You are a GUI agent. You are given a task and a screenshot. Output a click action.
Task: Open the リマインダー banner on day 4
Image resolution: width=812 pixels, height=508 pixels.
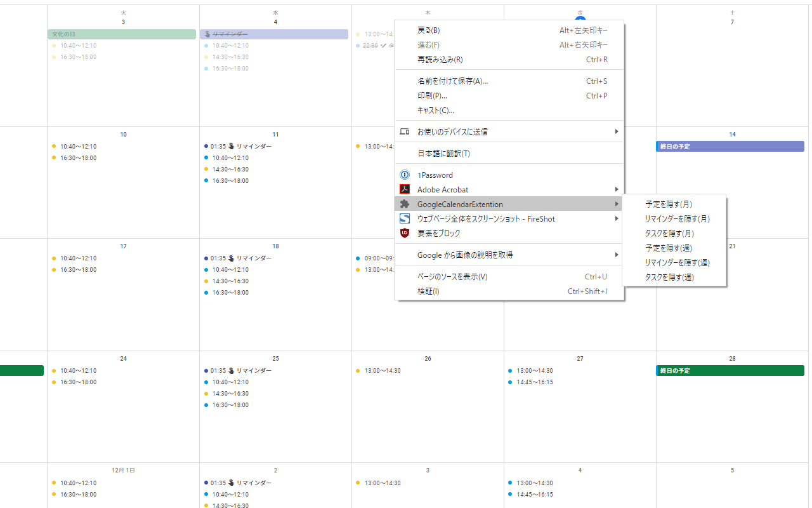tap(274, 34)
